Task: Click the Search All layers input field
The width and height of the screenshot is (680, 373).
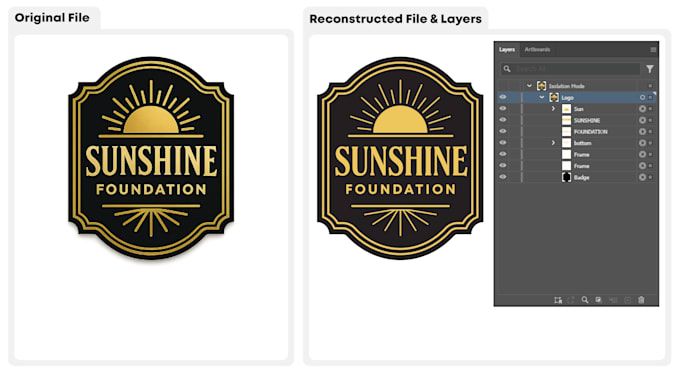Action: pyautogui.click(x=572, y=69)
